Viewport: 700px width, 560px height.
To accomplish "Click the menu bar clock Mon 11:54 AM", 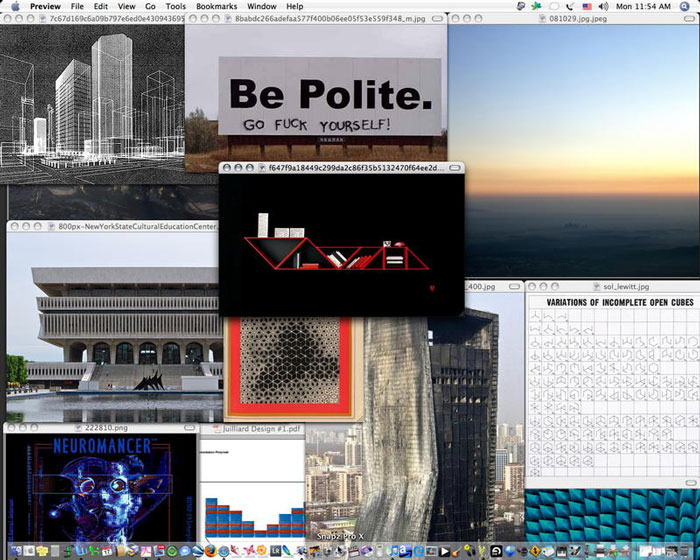I will tap(643, 6).
